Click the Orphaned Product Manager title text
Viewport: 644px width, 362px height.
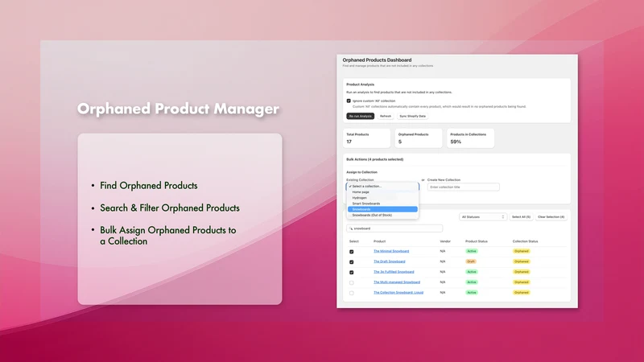[x=178, y=109]
